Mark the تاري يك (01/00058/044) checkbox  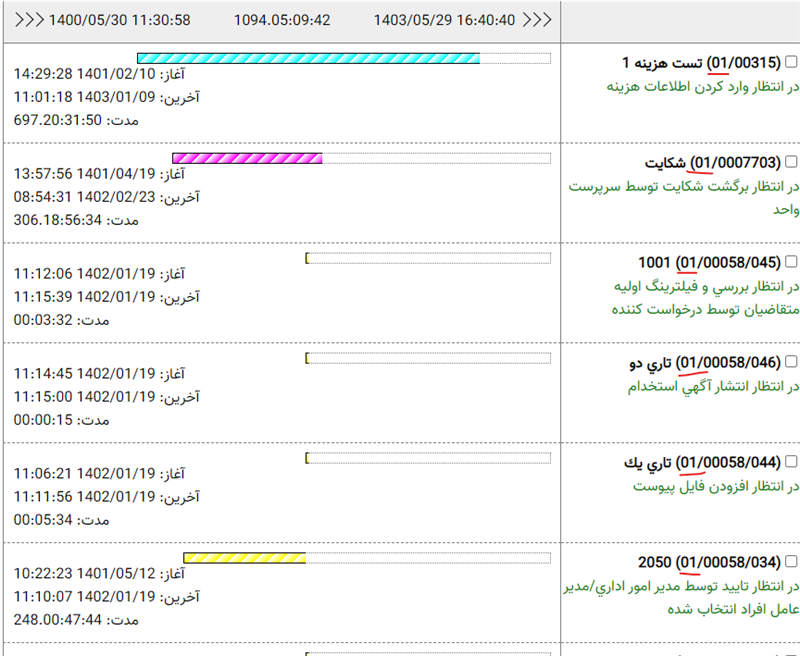[x=791, y=463]
